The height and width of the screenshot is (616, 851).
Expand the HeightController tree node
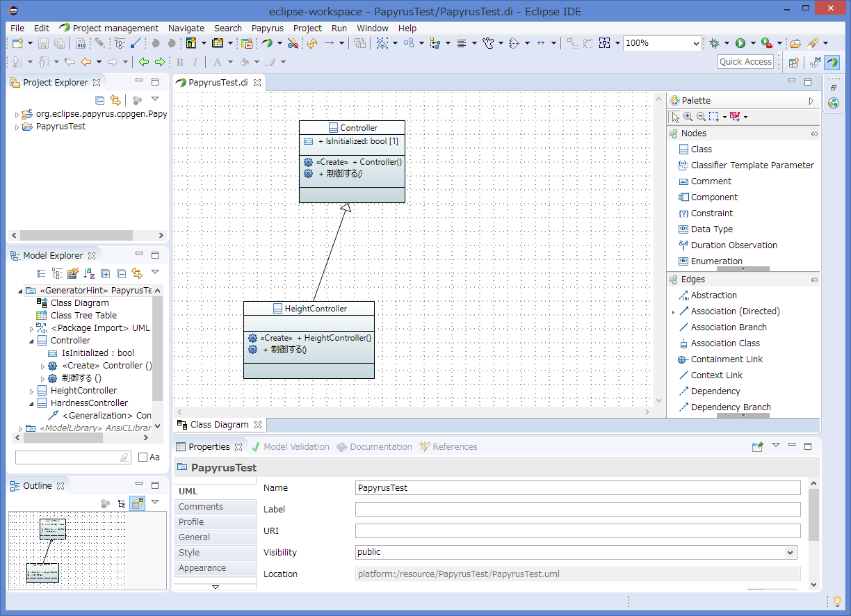tap(31, 391)
